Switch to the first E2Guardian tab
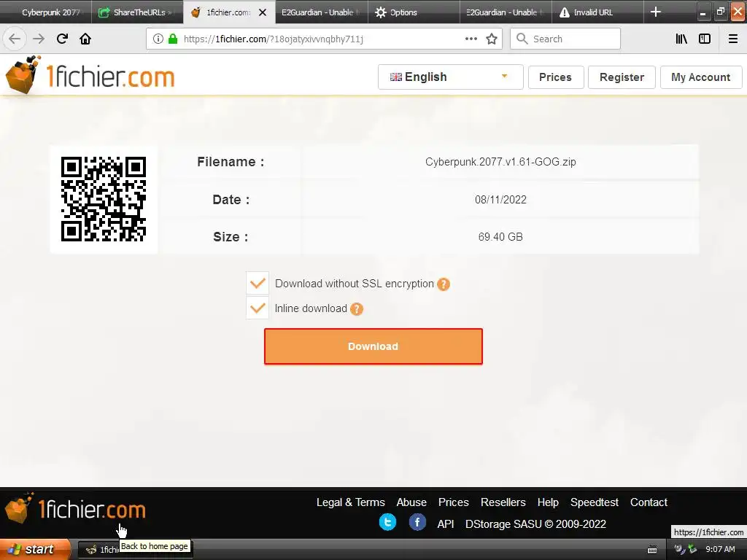 321,12
